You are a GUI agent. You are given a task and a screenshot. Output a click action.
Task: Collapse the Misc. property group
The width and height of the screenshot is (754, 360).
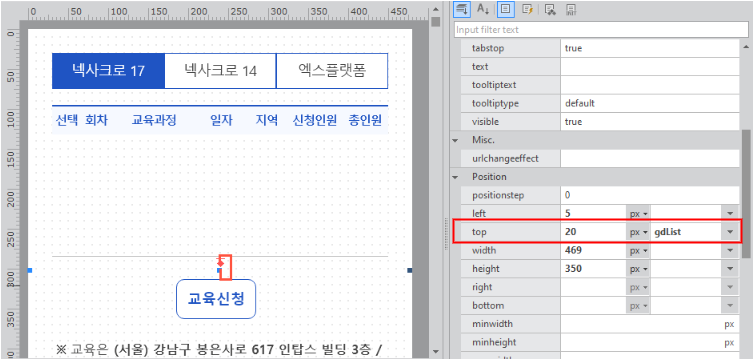[x=455, y=140]
